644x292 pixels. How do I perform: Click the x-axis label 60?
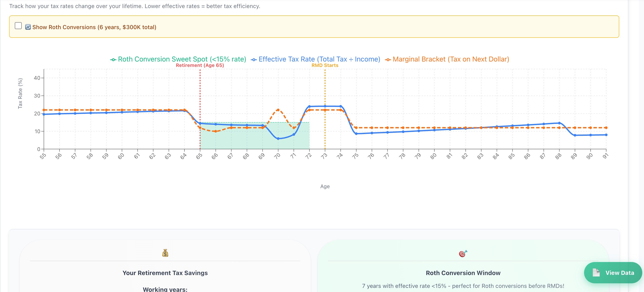tap(121, 156)
